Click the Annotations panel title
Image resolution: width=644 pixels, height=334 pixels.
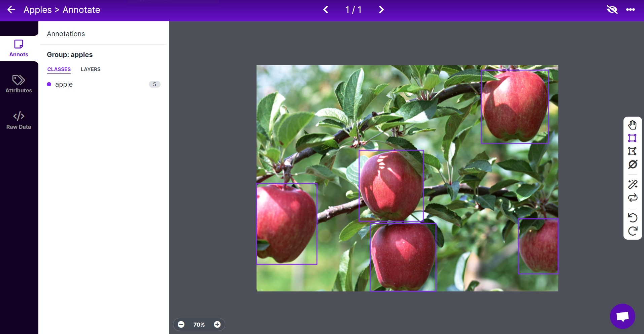coord(66,34)
